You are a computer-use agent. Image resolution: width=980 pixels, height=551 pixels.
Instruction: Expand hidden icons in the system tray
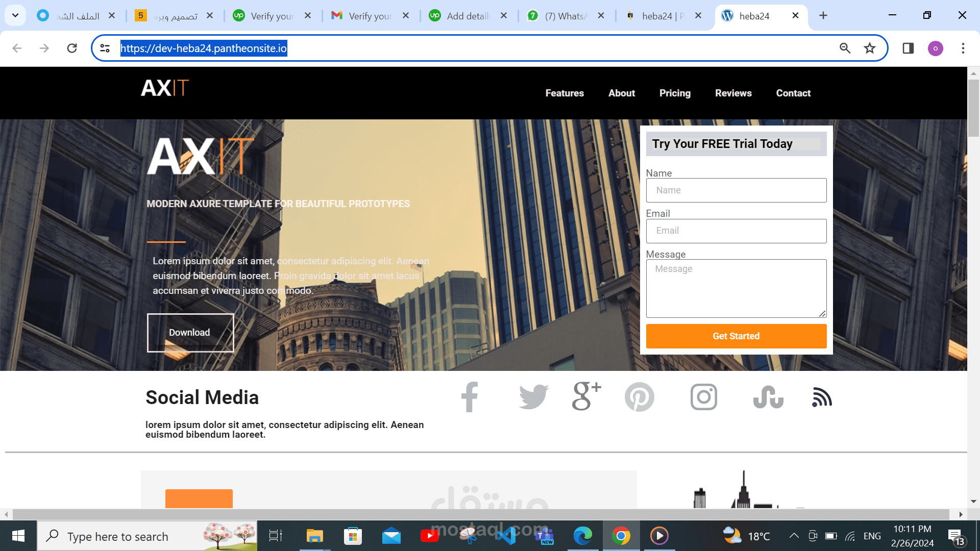click(794, 536)
